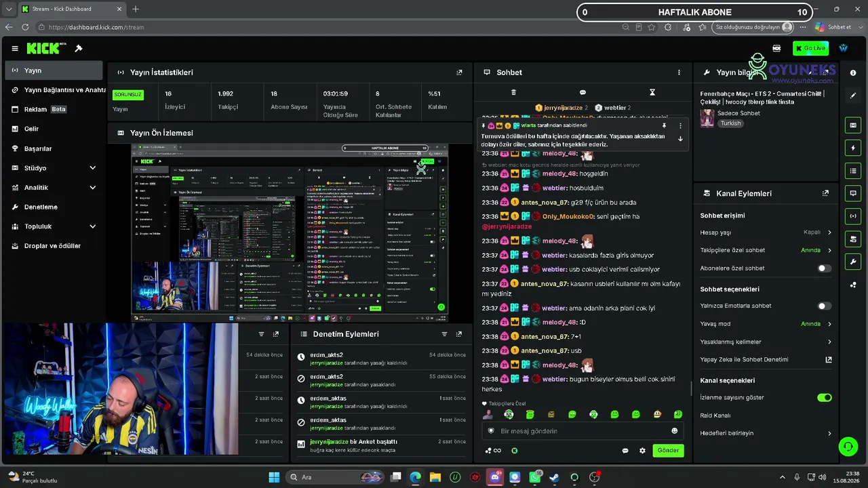Click the Gönder send button
868x488 pixels.
[668, 451]
